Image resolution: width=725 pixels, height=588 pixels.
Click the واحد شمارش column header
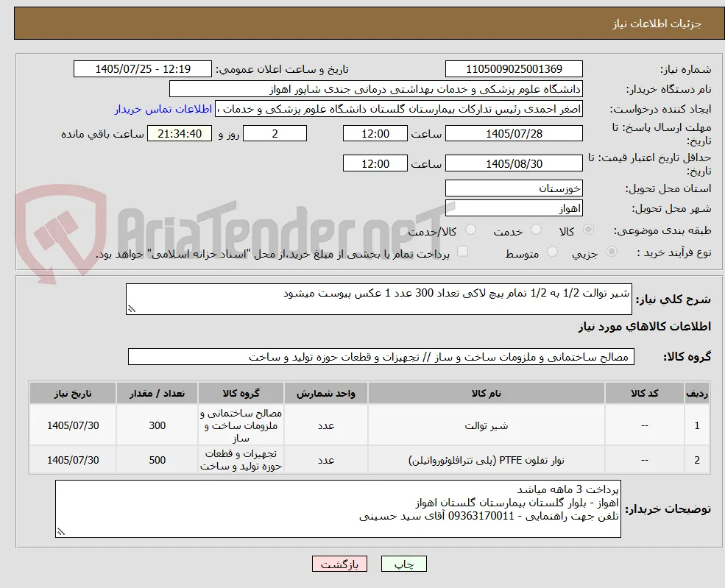coord(326,394)
